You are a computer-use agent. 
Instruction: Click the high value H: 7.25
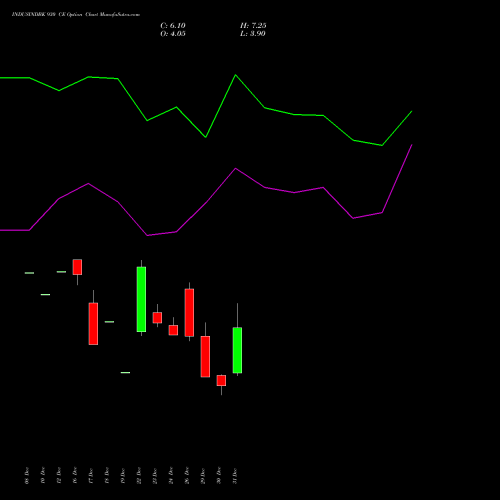click(x=253, y=26)
